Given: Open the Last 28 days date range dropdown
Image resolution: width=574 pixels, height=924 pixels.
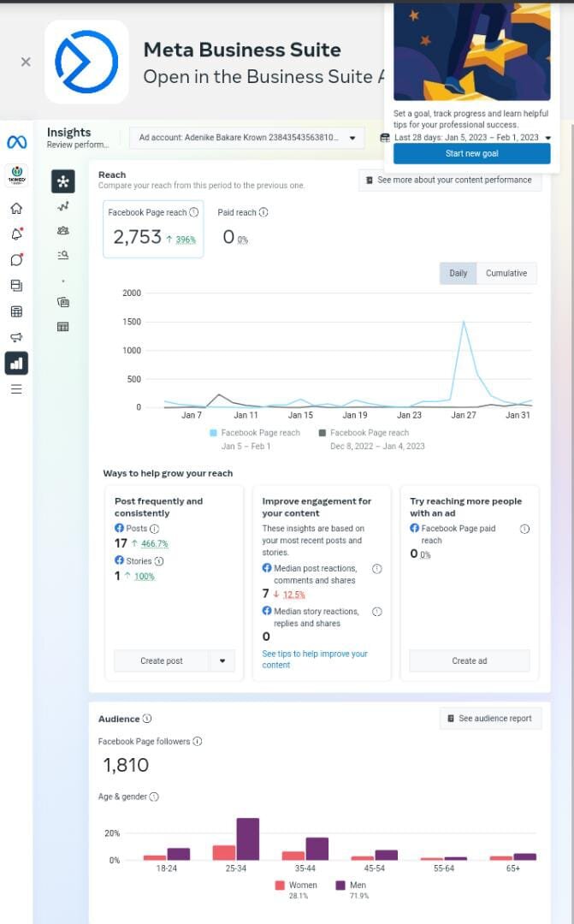Looking at the screenshot, I should [x=465, y=137].
